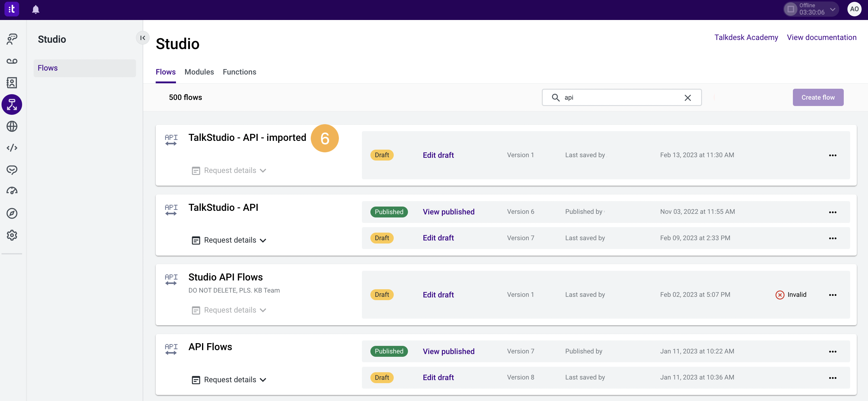868x401 pixels.
Task: Clear the api search text
Action: (688, 98)
